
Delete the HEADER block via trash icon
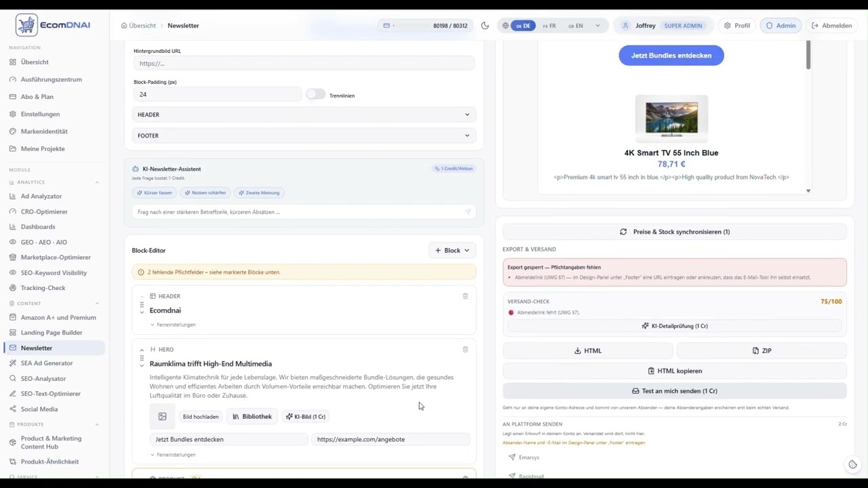465,296
